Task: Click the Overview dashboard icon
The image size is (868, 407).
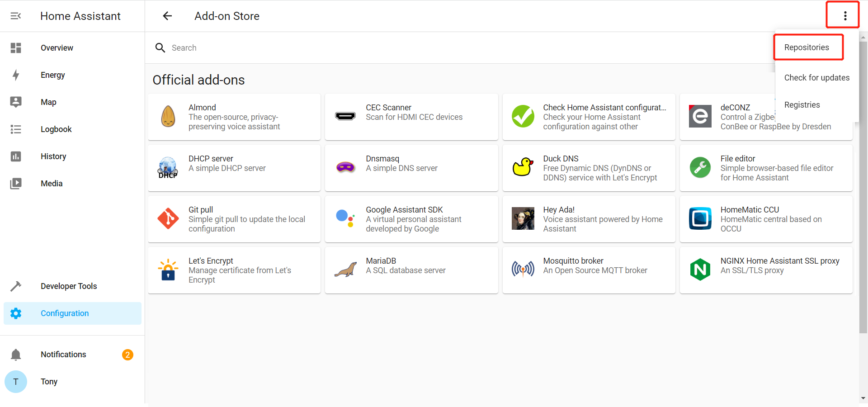Action: 16,47
